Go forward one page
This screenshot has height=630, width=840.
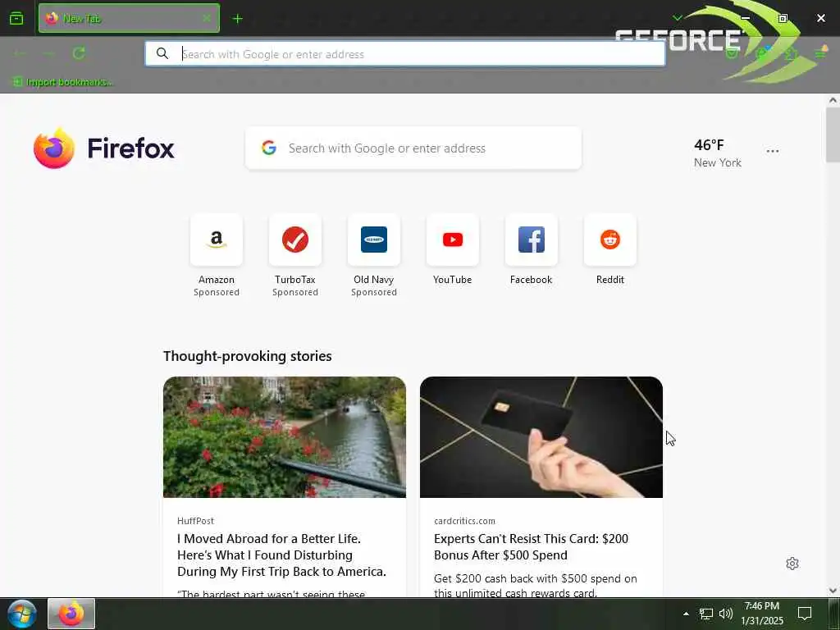pyautogui.click(x=48, y=53)
